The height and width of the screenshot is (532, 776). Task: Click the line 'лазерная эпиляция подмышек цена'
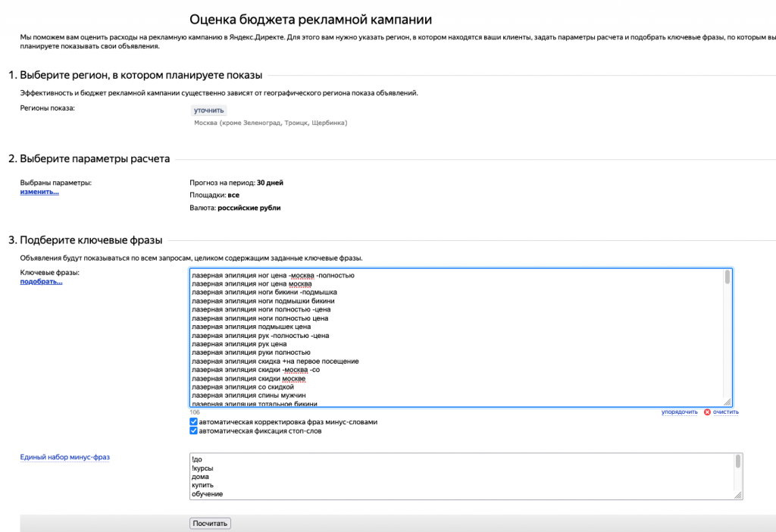point(252,327)
